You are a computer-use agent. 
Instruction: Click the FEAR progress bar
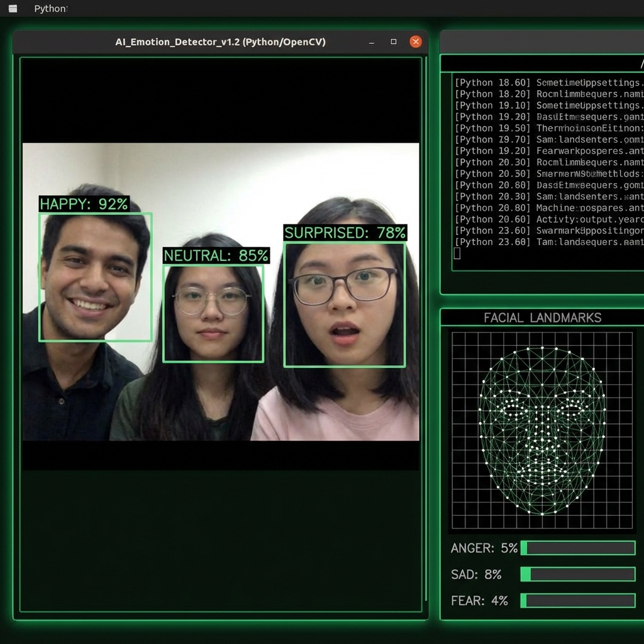[578, 601]
